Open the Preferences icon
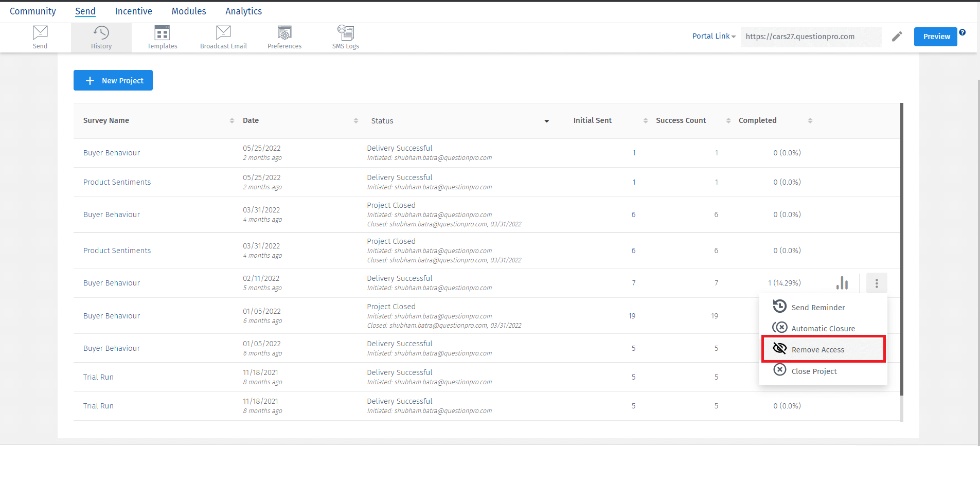 (284, 33)
